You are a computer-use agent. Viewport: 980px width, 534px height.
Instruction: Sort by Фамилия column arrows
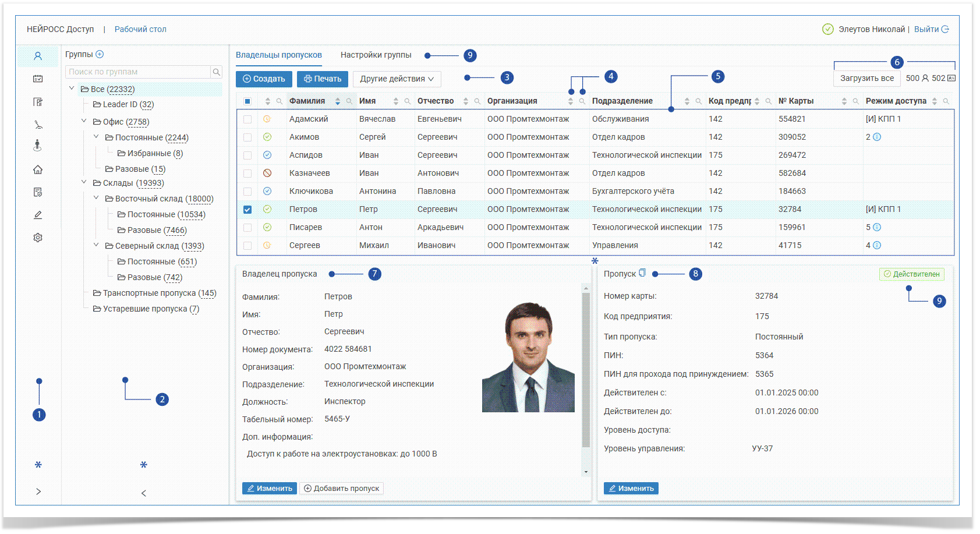[x=338, y=101]
